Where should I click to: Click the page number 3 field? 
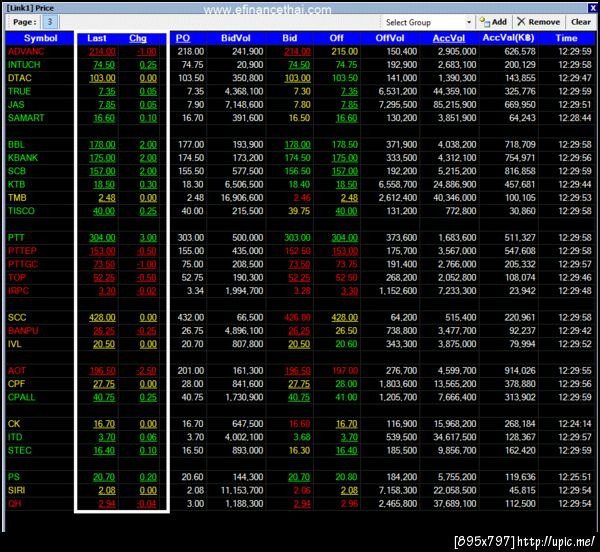tap(50, 22)
